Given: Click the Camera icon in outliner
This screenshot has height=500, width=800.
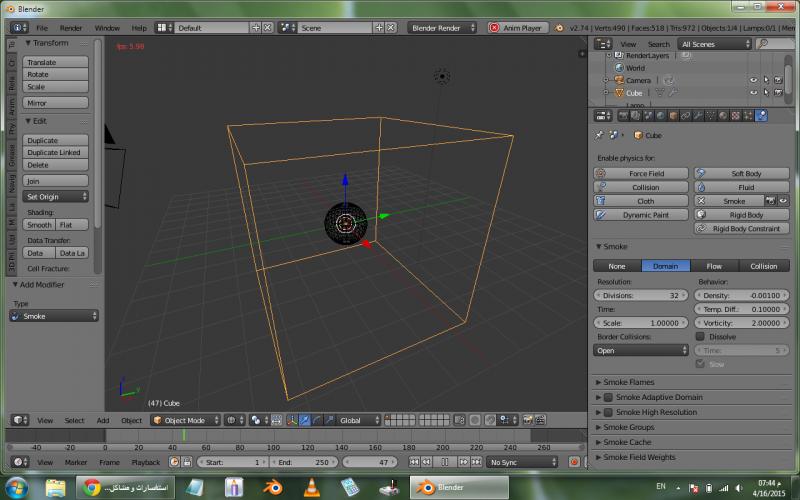Looking at the screenshot, I should (x=619, y=80).
